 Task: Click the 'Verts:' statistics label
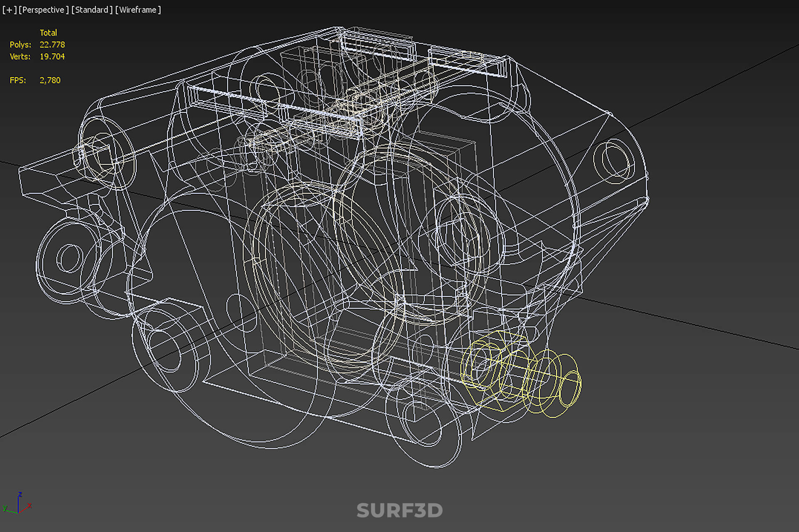[20, 57]
